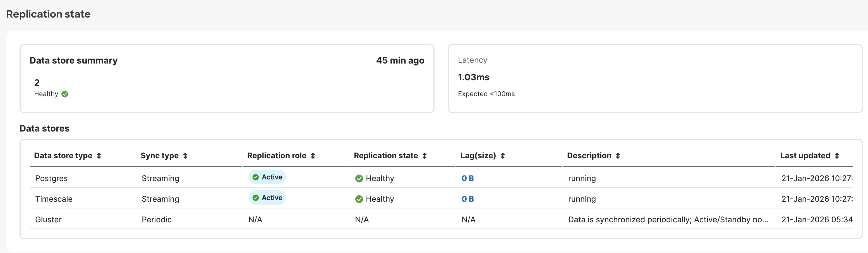This screenshot has height=253, width=868.
Task: Sort table by Replication role icon
Action: 313,156
